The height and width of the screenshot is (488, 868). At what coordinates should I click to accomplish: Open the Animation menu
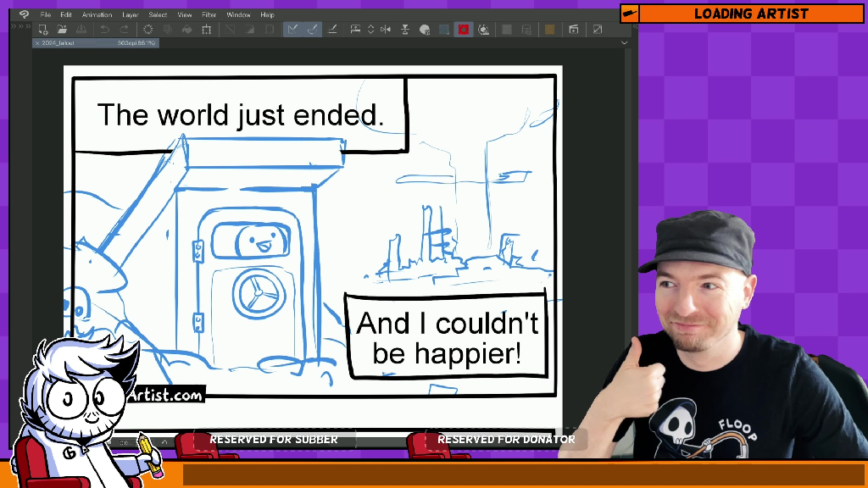(97, 15)
